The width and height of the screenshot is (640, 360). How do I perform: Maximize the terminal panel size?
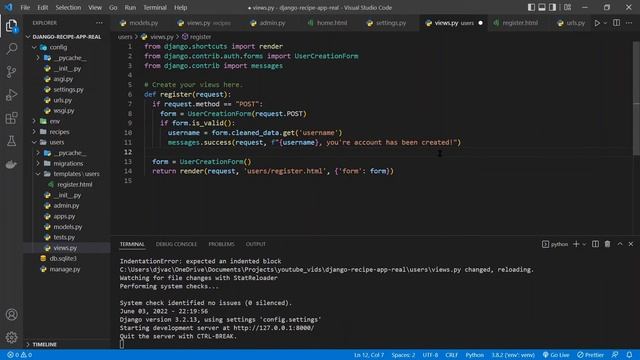[x=620, y=244]
